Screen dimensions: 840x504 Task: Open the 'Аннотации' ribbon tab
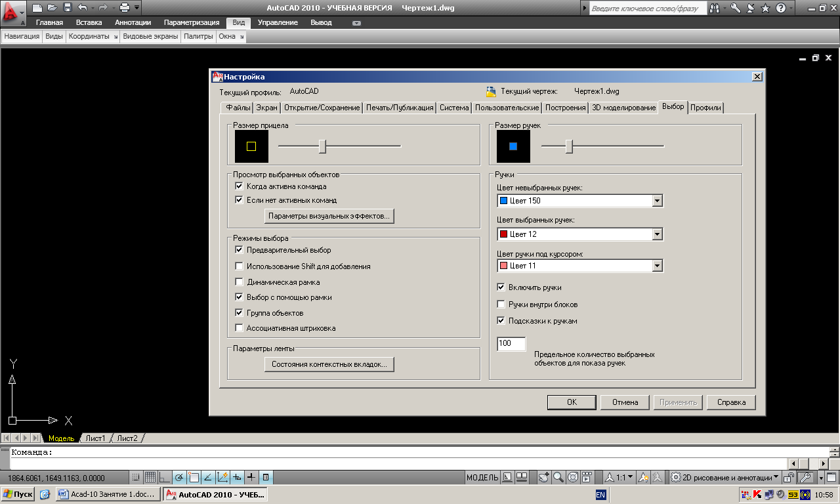tap(133, 22)
